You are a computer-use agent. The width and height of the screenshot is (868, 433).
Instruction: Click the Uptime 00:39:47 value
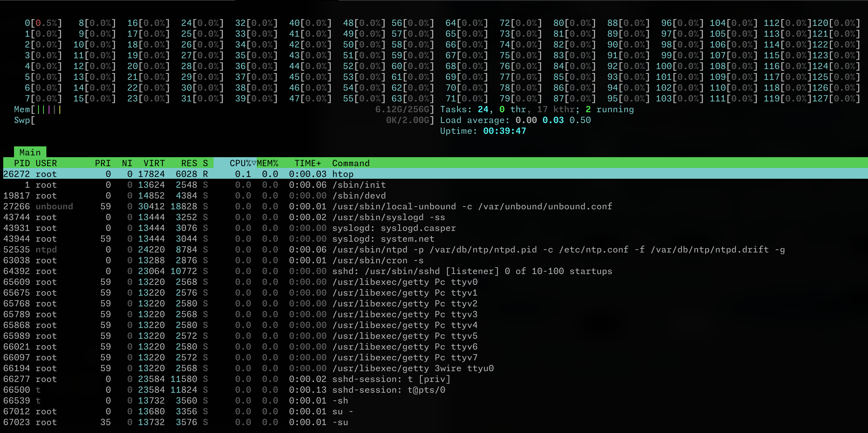click(x=504, y=131)
